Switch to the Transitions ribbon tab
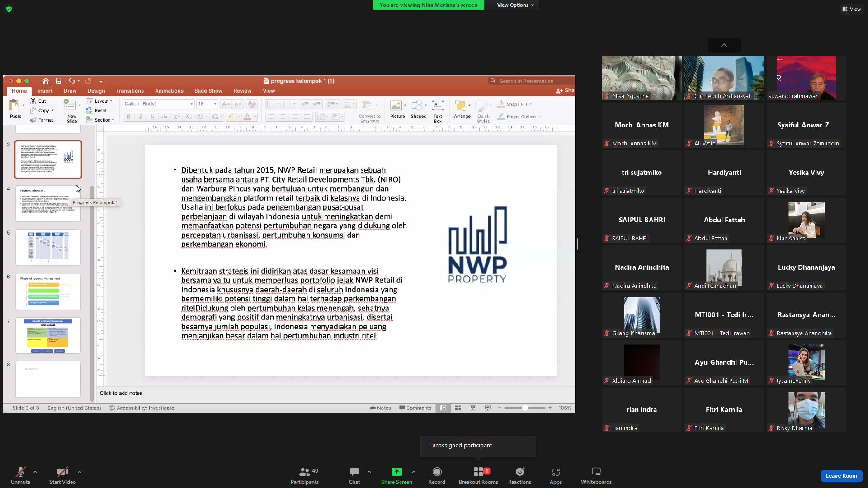 pos(130,91)
